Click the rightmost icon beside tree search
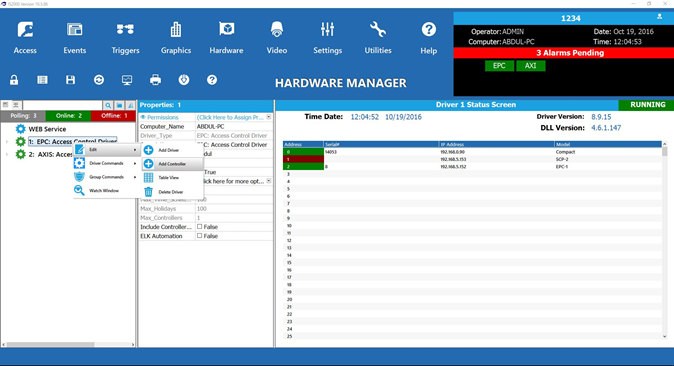The height and width of the screenshot is (366, 674). (130, 105)
